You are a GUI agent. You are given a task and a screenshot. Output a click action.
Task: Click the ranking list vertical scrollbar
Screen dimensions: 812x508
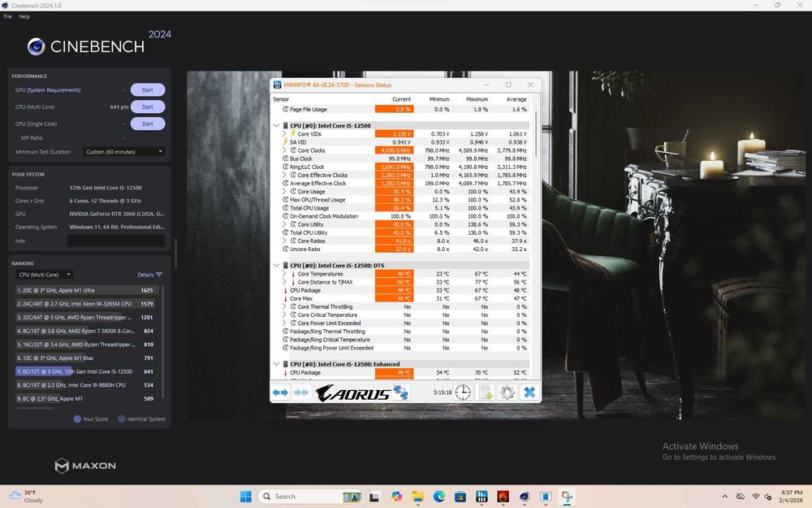[163, 342]
